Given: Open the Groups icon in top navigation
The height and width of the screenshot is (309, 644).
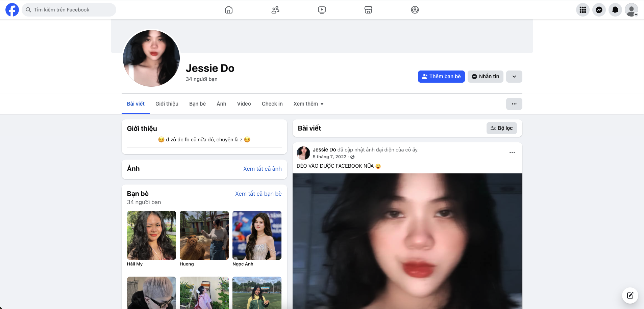Looking at the screenshot, I should (415, 10).
